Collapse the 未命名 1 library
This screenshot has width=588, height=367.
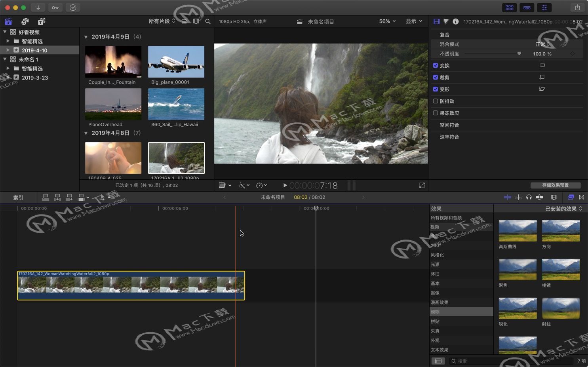click(5, 59)
